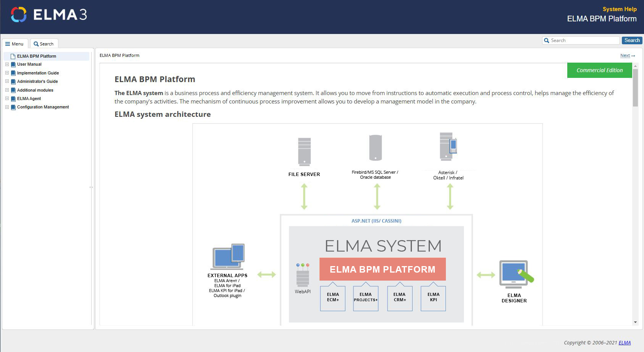Click the hamburger icon on Menu tab
Image resolution: width=644 pixels, height=352 pixels.
pos(8,44)
